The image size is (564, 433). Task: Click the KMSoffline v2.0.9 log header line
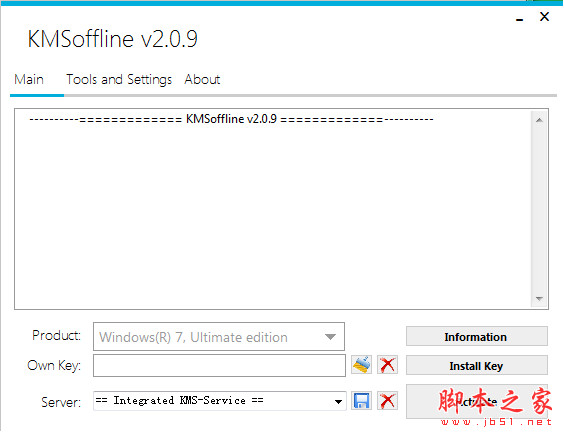click(231, 119)
